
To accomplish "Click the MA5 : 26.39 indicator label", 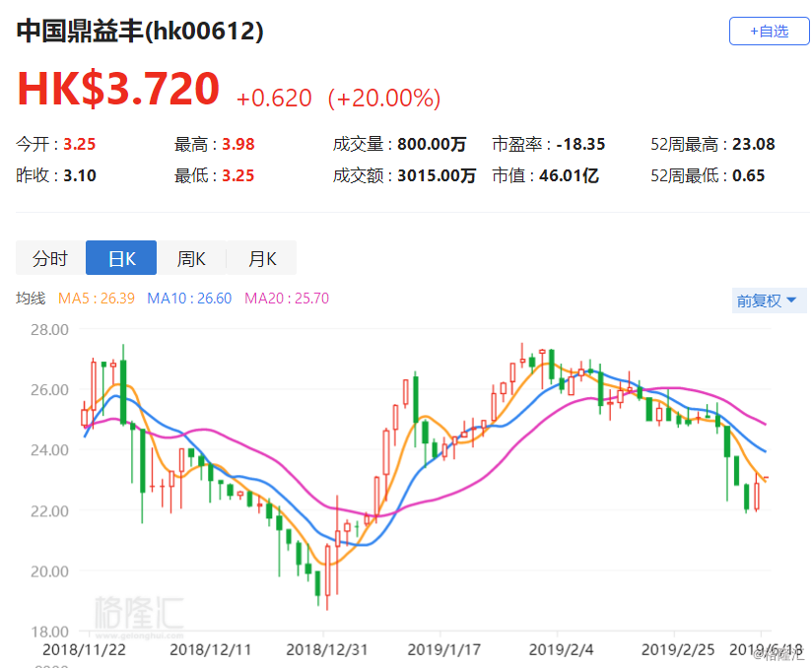I will pyautogui.click(x=97, y=299).
